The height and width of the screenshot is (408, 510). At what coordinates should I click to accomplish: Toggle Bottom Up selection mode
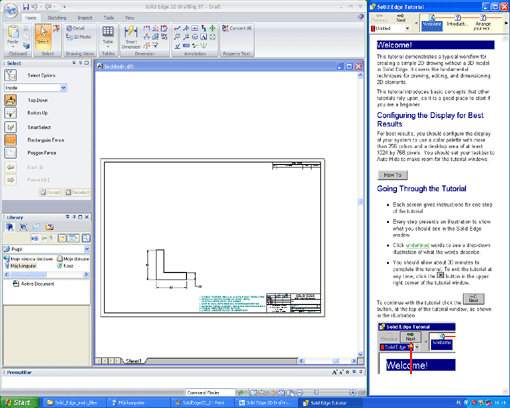(x=10, y=113)
